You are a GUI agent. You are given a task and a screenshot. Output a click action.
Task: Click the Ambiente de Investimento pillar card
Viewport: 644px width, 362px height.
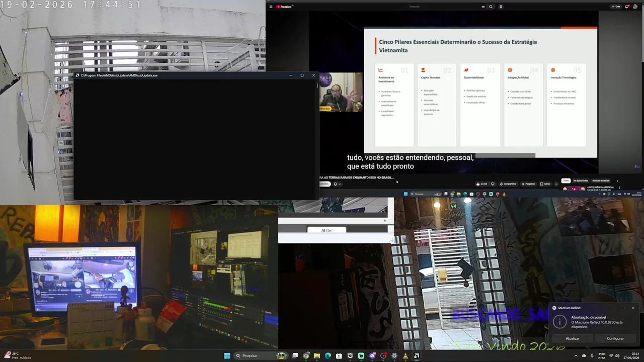tap(394, 105)
